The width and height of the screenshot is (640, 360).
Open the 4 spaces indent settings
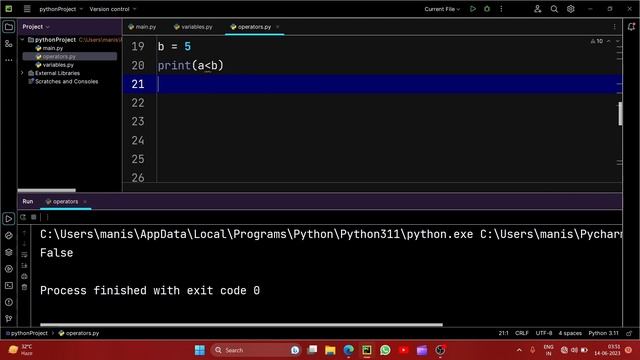570,333
